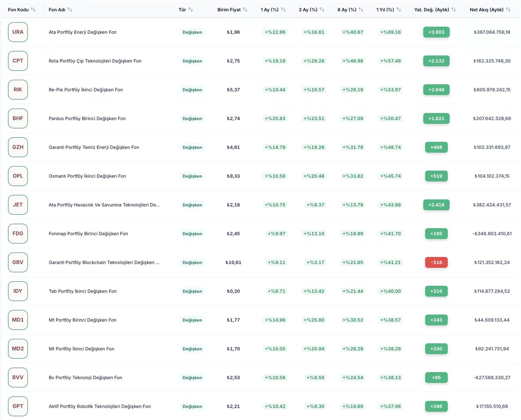The image size is (521, 420).
Task: Click the +%37.98 yearly return value
Action: pyautogui.click(x=390, y=406)
